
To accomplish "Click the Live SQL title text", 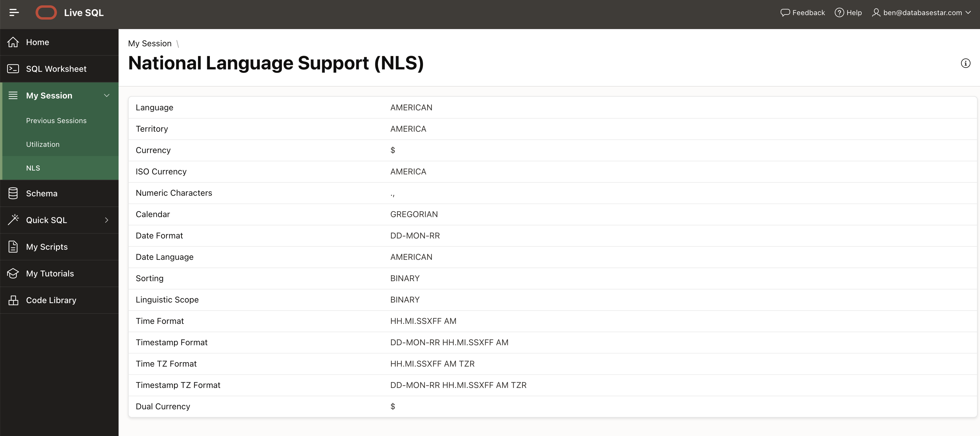I will pos(84,12).
